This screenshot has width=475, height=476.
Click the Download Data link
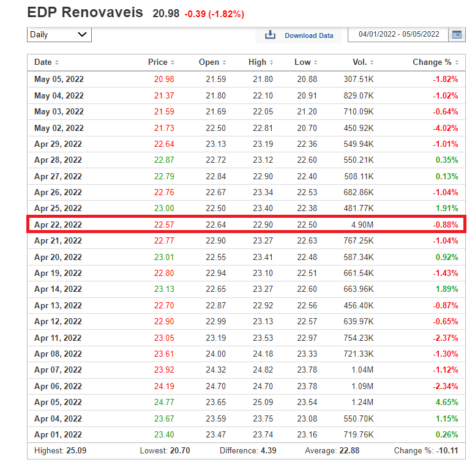click(309, 35)
